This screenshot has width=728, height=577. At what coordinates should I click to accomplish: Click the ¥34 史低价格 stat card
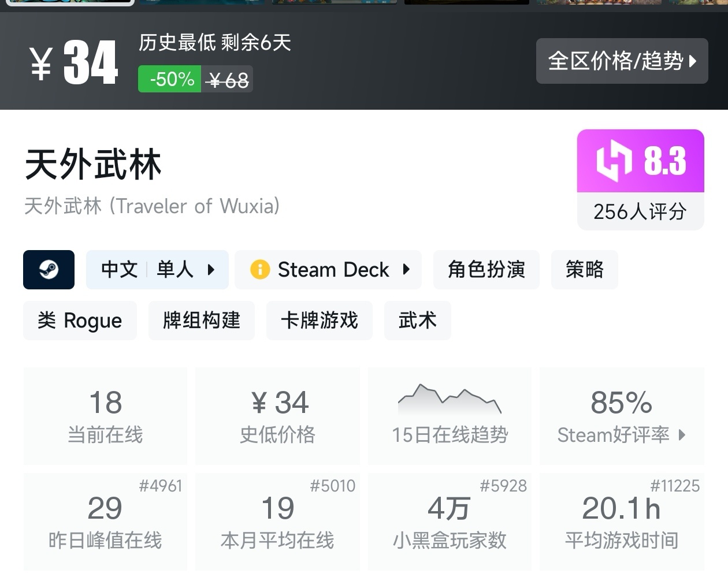[x=277, y=416]
